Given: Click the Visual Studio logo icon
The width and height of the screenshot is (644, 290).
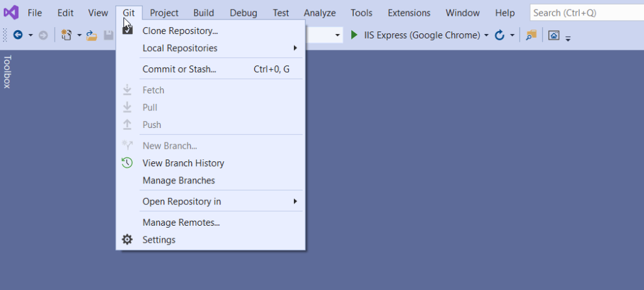Looking at the screenshot, I should [11, 13].
